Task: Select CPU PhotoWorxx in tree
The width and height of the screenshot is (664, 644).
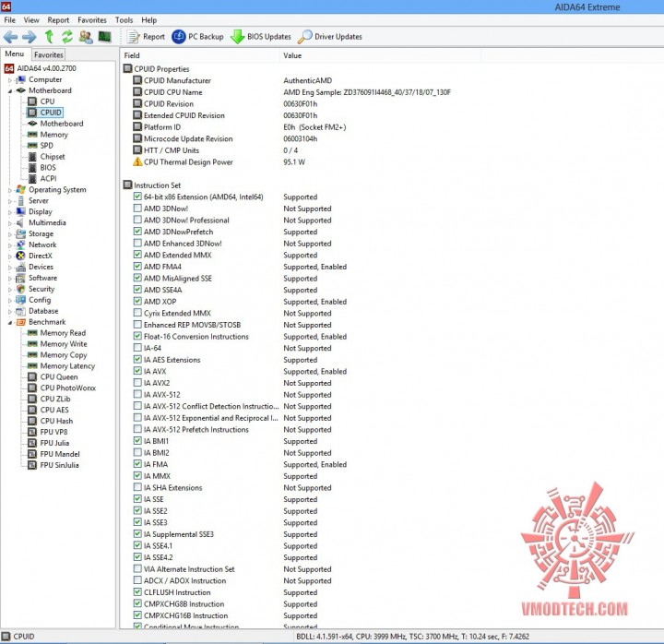Action: 67,388
